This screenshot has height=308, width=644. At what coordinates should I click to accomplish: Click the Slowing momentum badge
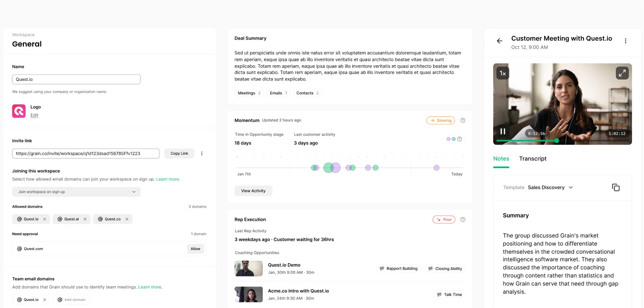coord(441,120)
